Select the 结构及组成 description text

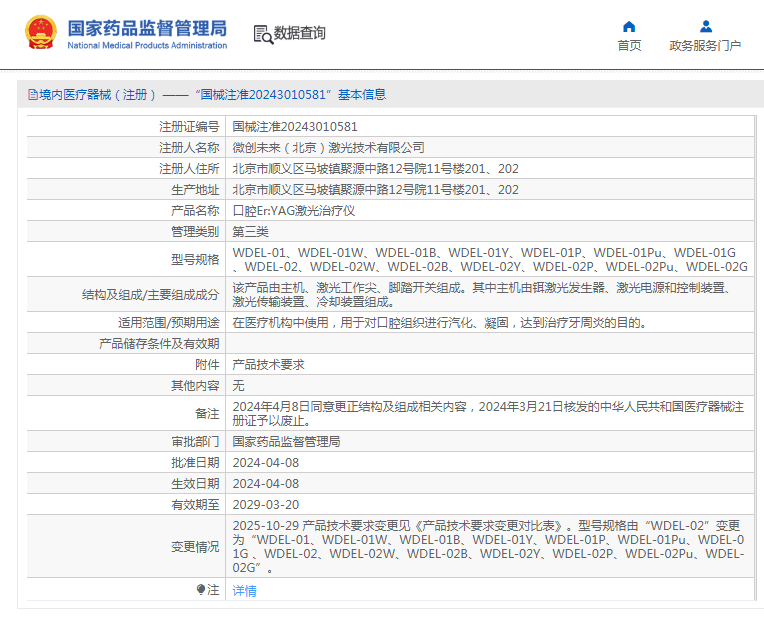[482, 295]
